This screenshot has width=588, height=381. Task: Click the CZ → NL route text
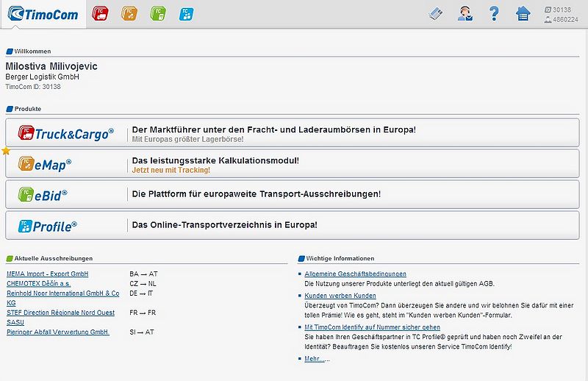pyautogui.click(x=143, y=284)
